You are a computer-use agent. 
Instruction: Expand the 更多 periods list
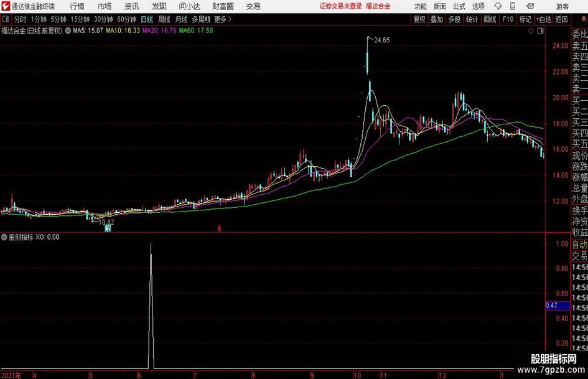click(x=223, y=19)
